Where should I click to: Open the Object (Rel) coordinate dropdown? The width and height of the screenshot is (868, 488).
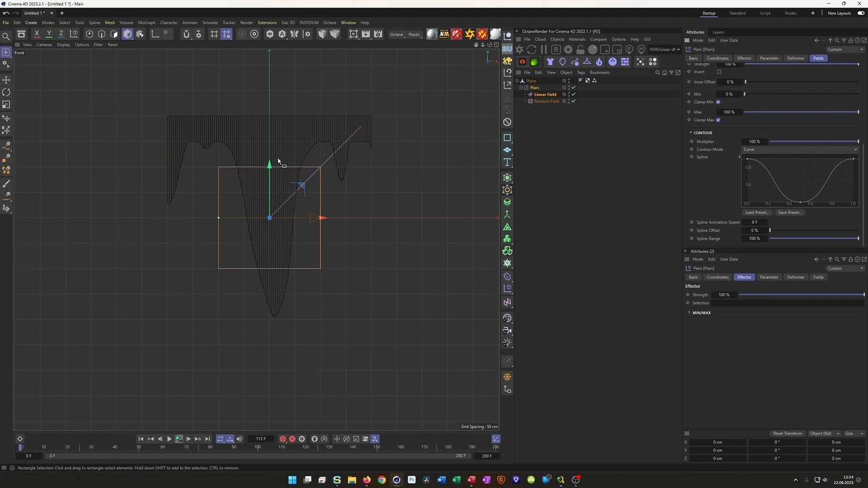825,434
